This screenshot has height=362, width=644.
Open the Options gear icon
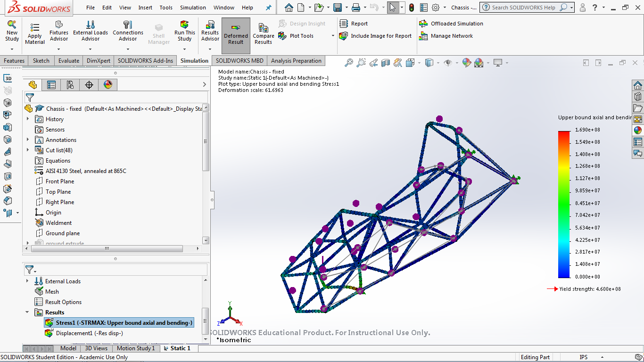pos(436,8)
